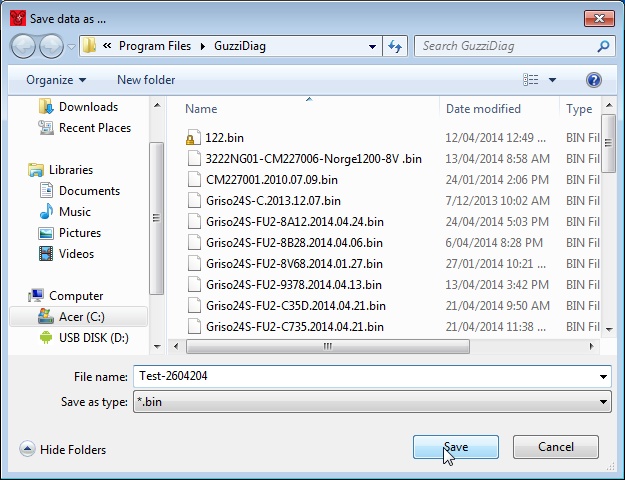Screen dimensions: 625x480
Task: Open the Organize menu
Action: 56,80
